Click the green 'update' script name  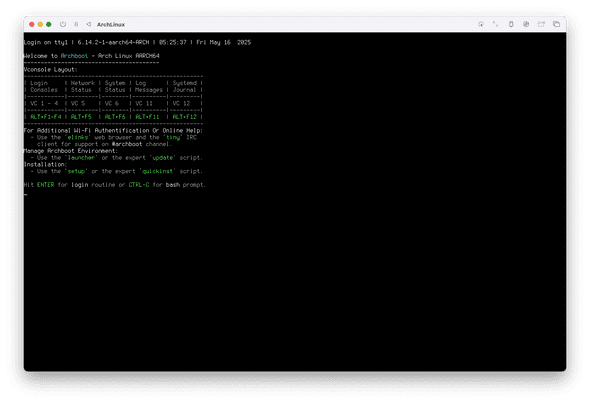163,158
